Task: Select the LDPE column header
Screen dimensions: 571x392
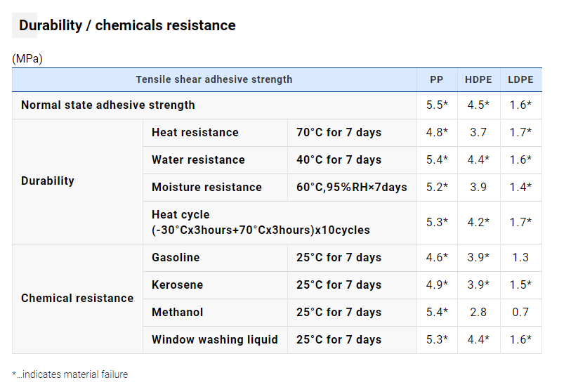Action: pyautogui.click(x=520, y=79)
